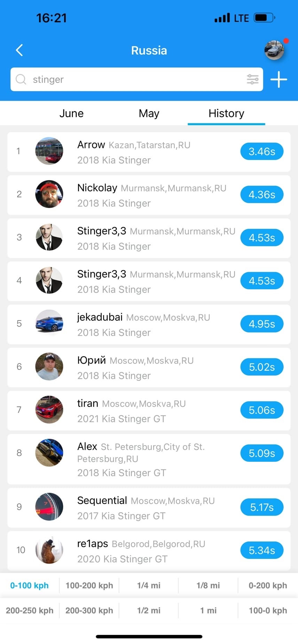The width and height of the screenshot is (298, 644).
Task: Select the 100-0 kph braking category
Action: click(x=268, y=611)
